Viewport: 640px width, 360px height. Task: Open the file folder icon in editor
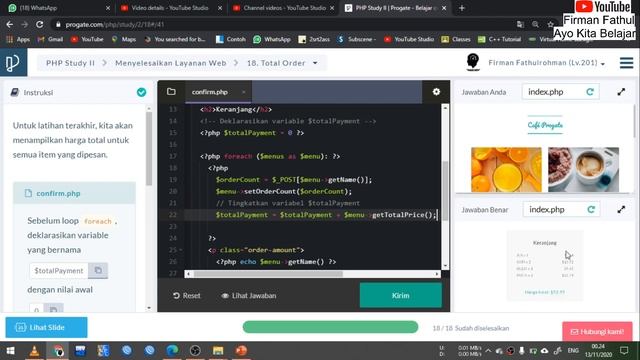click(x=171, y=92)
